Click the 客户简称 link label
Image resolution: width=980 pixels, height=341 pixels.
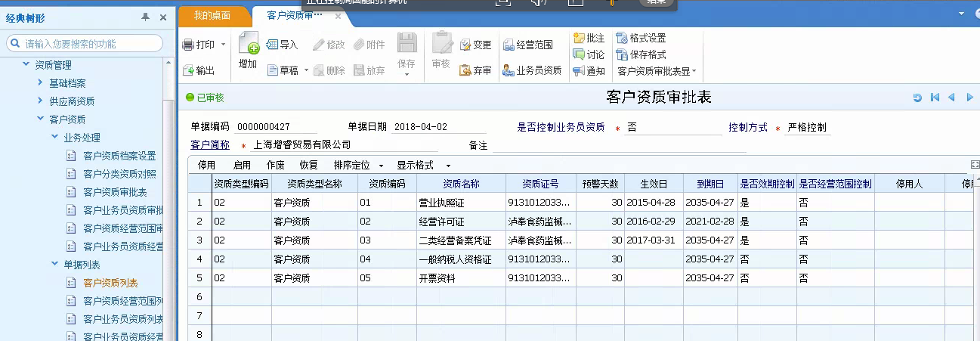coord(210,145)
